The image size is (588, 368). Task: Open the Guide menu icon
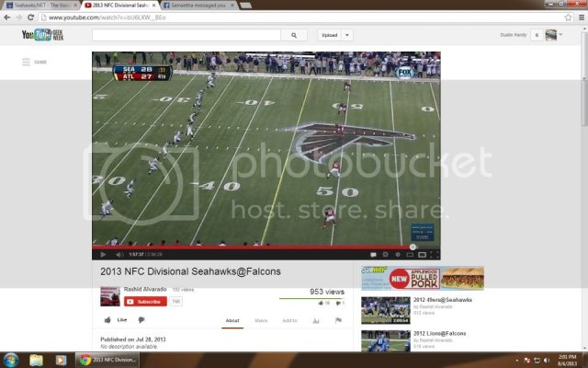pos(26,62)
